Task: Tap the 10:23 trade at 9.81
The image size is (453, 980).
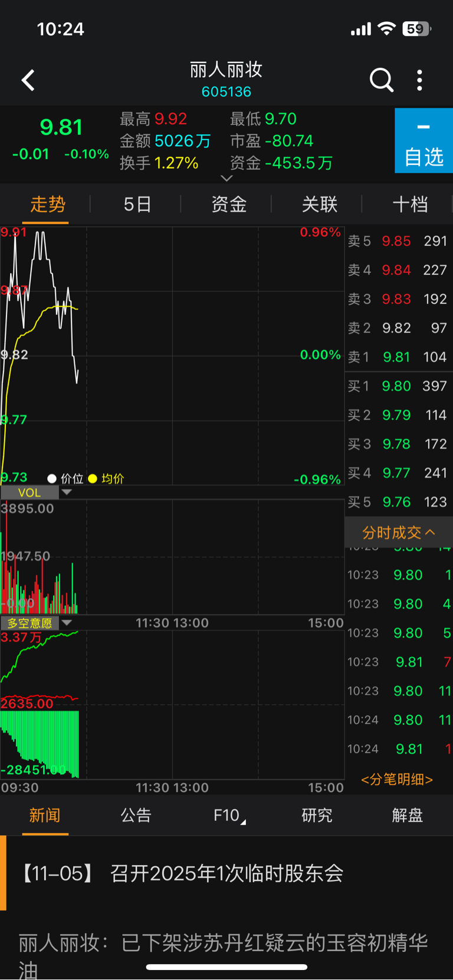Action: pos(399,662)
